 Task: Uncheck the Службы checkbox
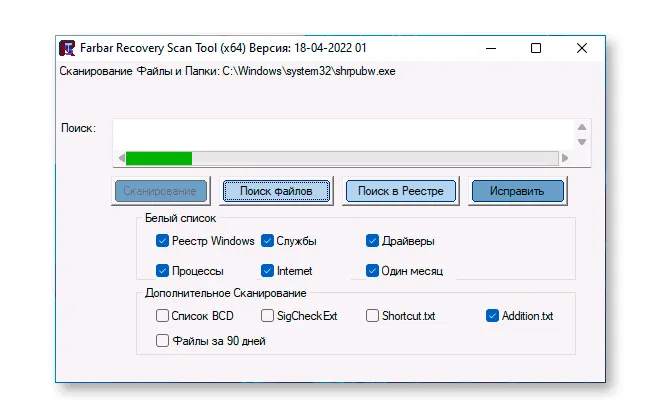pos(267,241)
